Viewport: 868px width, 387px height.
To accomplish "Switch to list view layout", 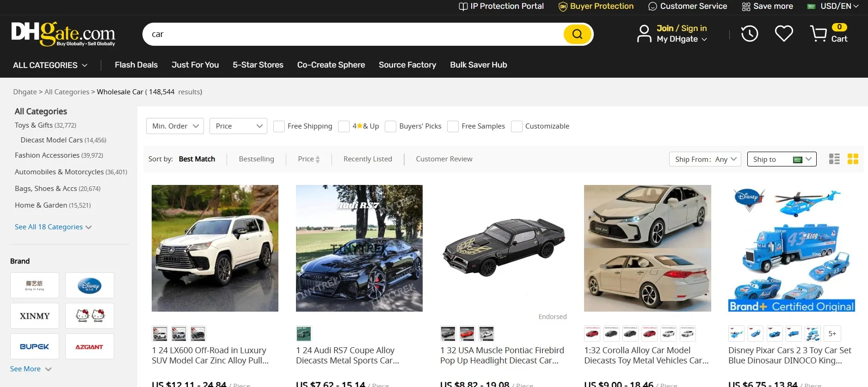I will click(x=834, y=159).
